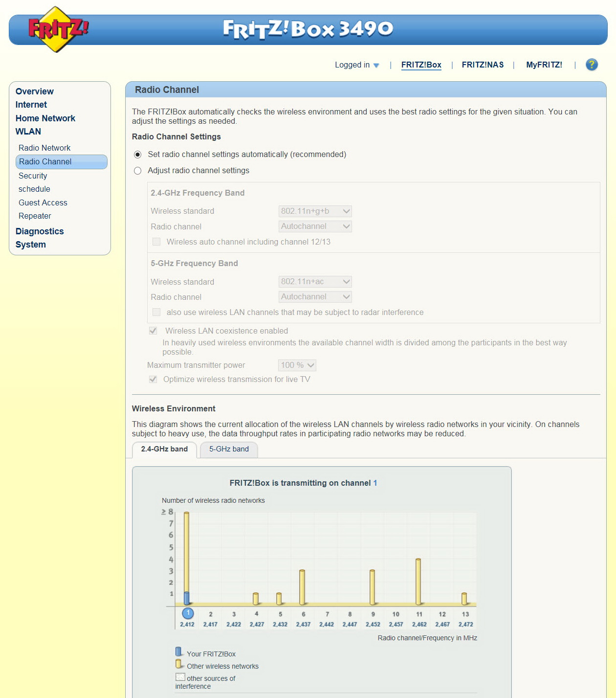Expand the Logged in dropdown arrow

[x=376, y=66]
